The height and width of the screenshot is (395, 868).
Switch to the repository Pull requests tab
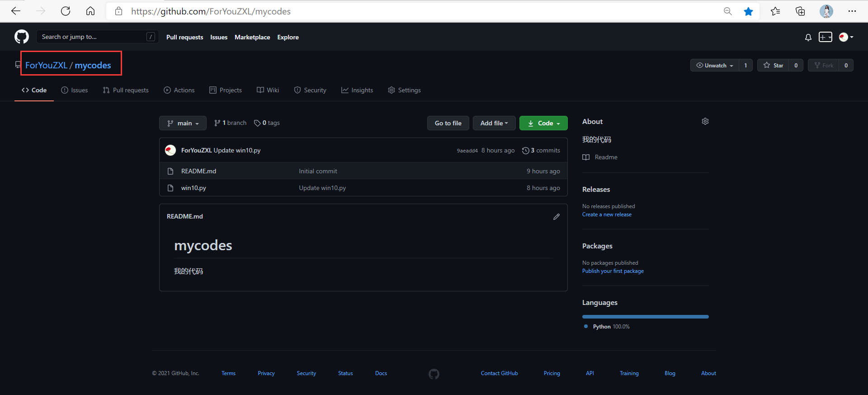coord(126,90)
